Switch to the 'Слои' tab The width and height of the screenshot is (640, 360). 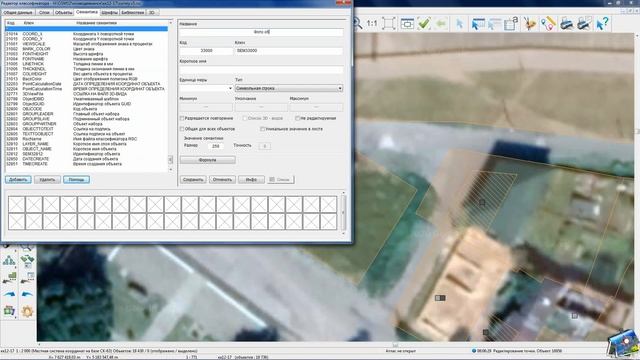(x=44, y=13)
